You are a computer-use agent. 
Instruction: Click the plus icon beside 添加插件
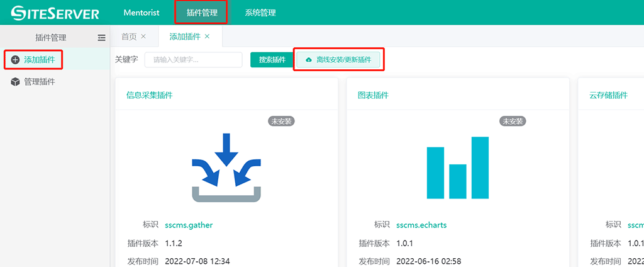pos(15,60)
